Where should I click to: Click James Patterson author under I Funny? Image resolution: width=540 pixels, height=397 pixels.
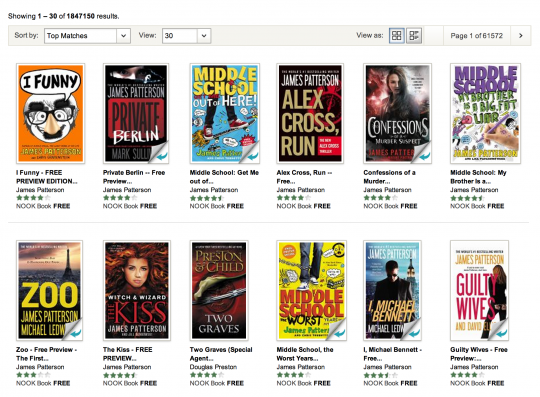pos(40,190)
